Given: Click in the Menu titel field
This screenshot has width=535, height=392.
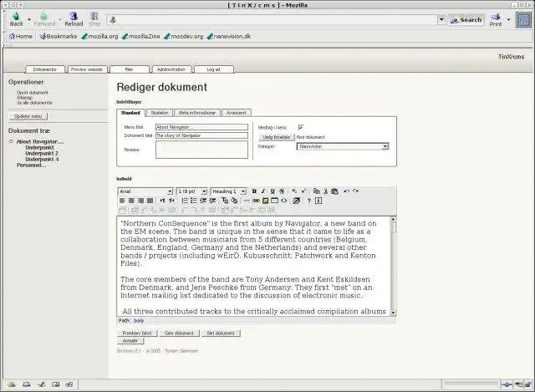Looking at the screenshot, I should click(201, 127).
